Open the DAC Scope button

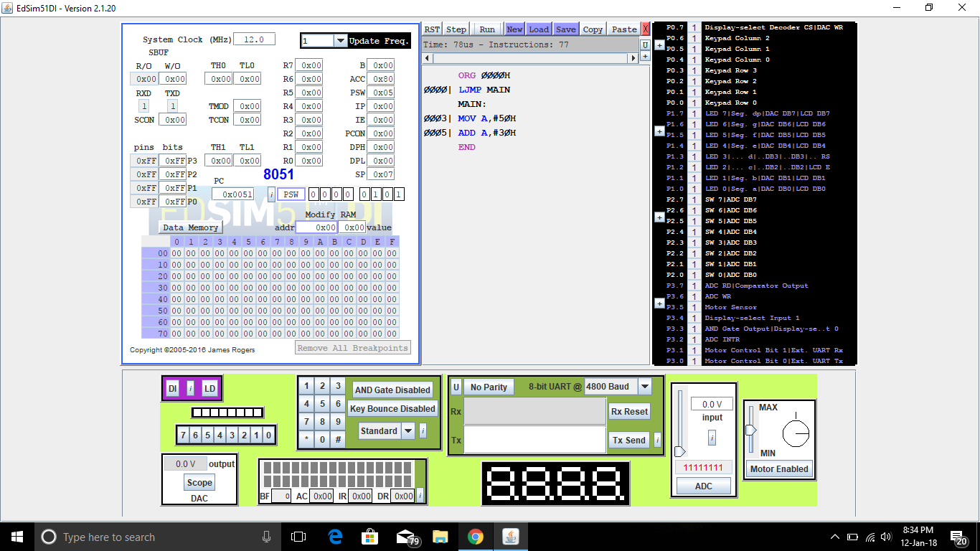click(199, 483)
